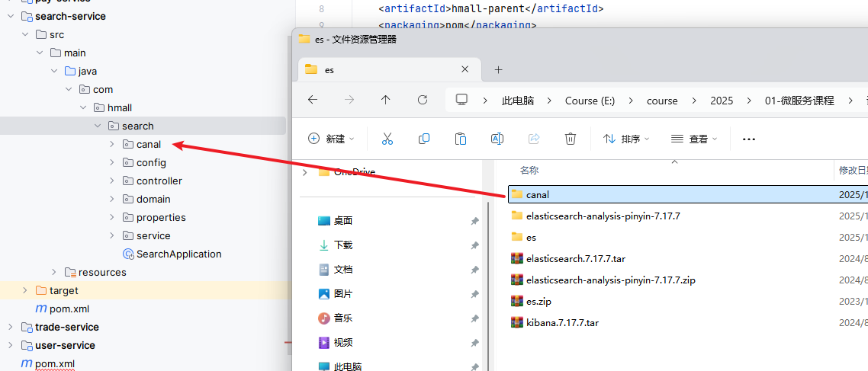Click the Paste clipboard icon in explorer toolbar
The image size is (868, 371).
461,139
